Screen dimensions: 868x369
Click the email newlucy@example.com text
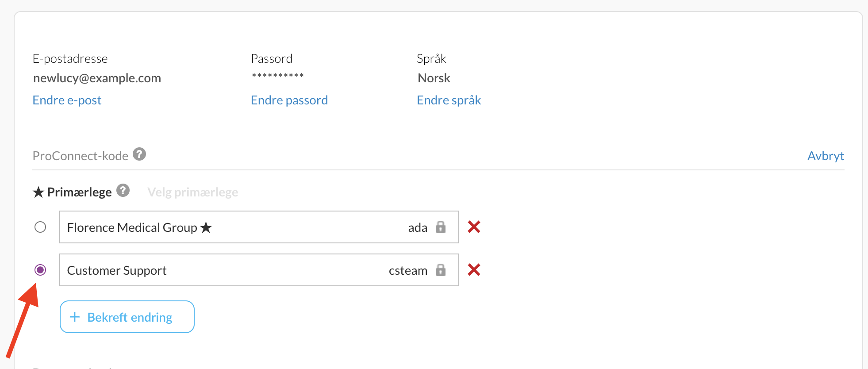[x=97, y=78]
